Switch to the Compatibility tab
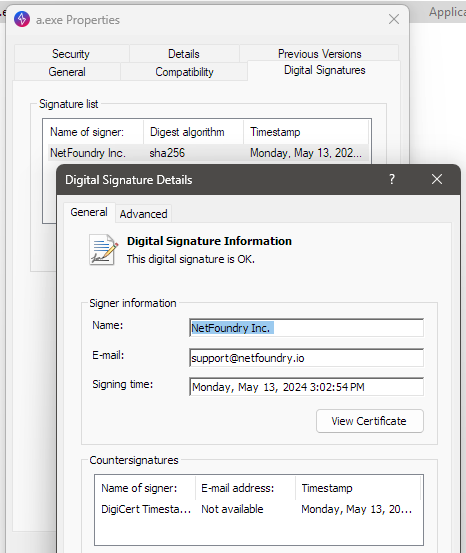 (x=184, y=72)
